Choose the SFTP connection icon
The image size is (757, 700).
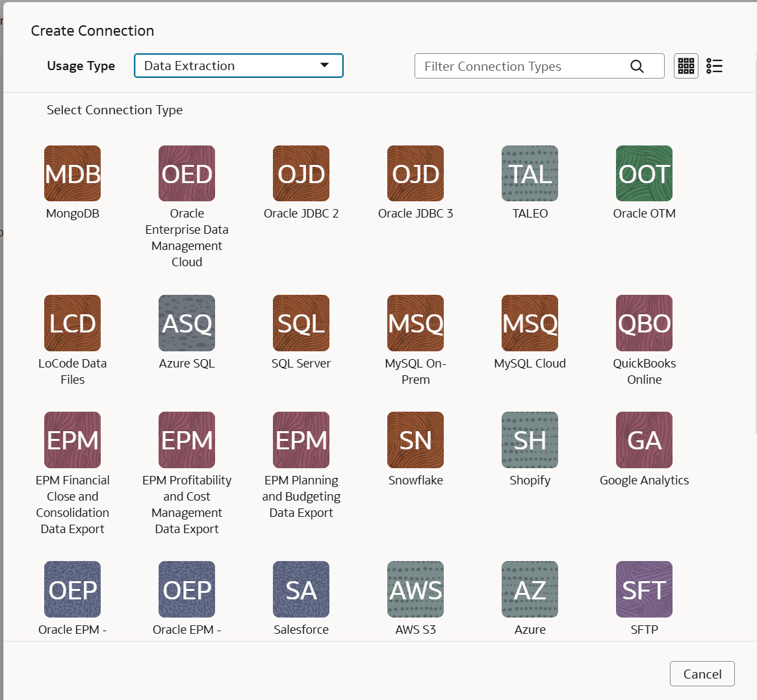[644, 589]
